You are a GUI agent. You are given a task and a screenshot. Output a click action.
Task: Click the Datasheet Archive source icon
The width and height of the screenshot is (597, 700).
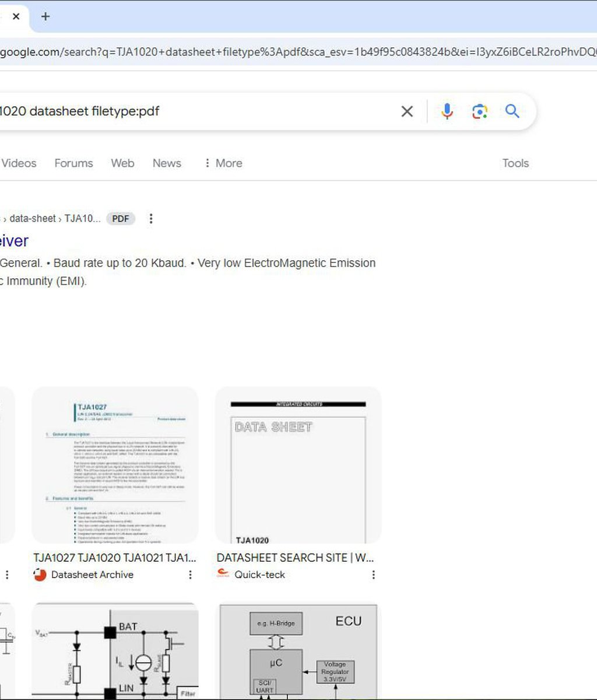coord(40,575)
